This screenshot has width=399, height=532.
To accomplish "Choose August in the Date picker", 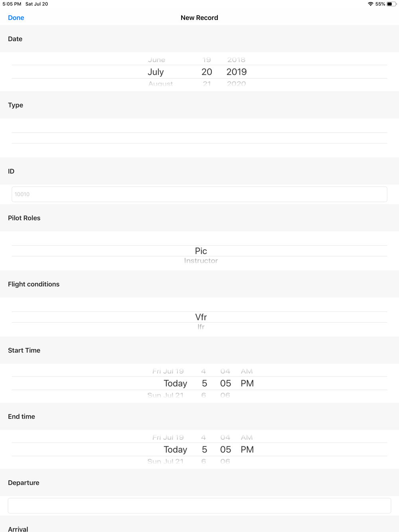I will (x=160, y=84).
